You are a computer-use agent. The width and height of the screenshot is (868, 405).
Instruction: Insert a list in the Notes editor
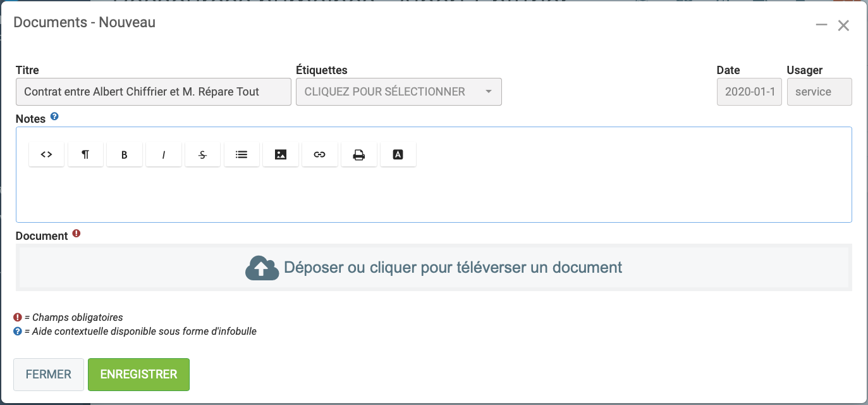pos(241,154)
